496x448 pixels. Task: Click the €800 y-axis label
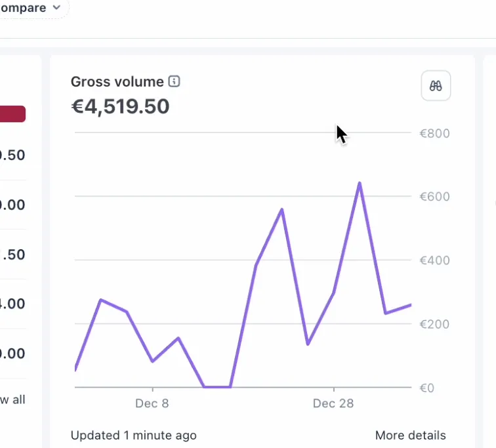[434, 133]
